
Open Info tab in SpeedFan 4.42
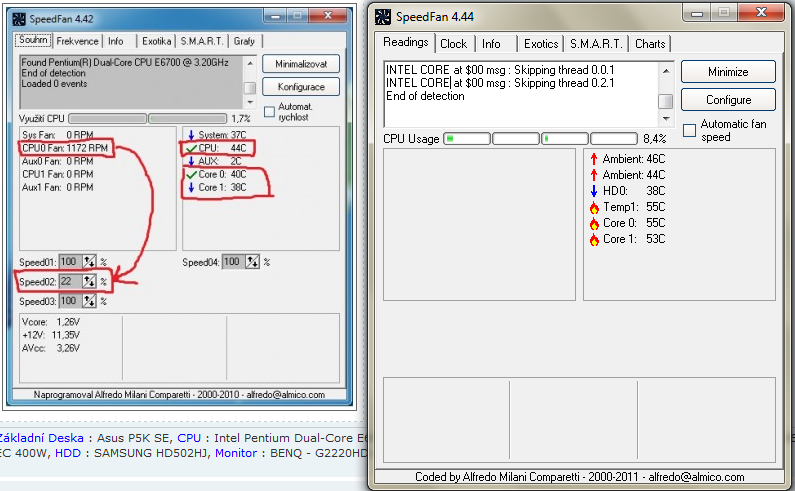(x=116, y=41)
